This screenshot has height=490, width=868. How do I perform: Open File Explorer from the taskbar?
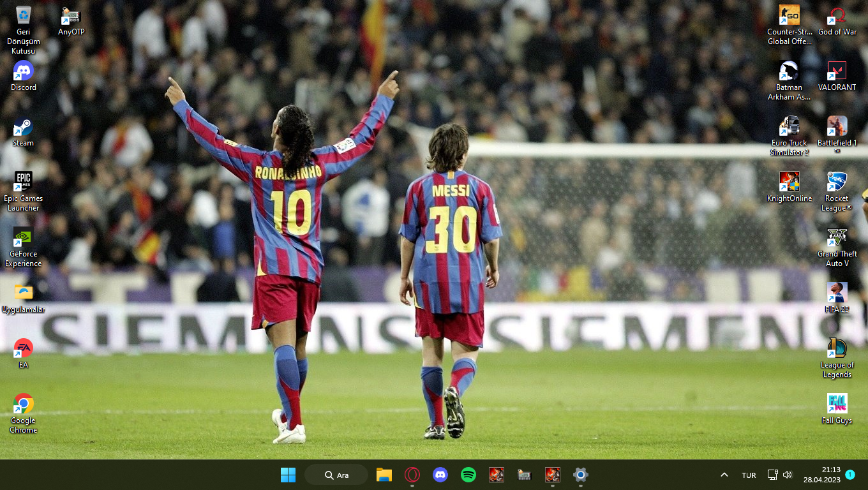click(384, 475)
